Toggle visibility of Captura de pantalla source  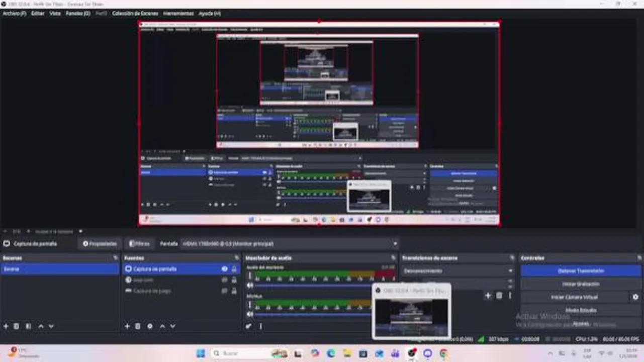(225, 269)
